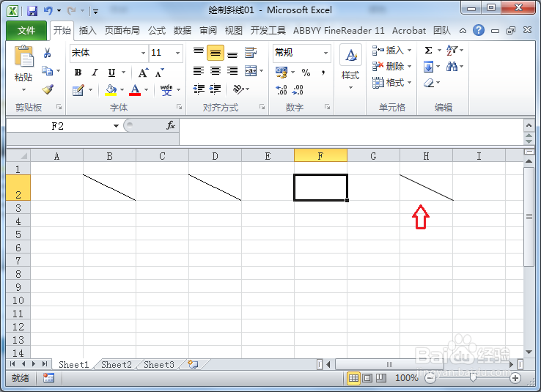Click the Cut scissors icon
Screen dimensions: 541x392
(47, 53)
